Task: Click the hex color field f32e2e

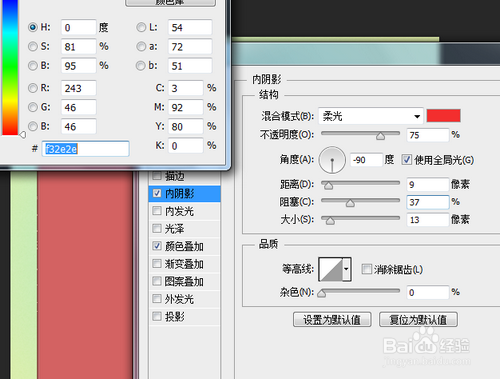Action: click(x=85, y=149)
